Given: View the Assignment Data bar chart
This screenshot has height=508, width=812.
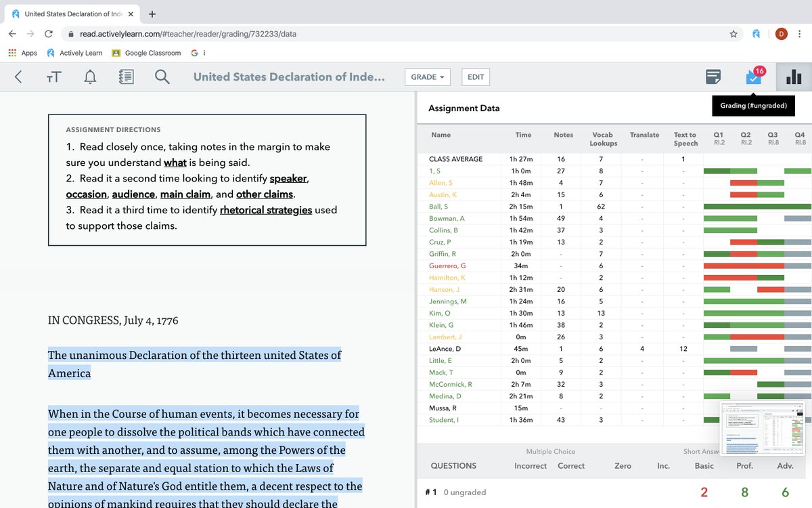Looking at the screenshot, I should coord(793,77).
